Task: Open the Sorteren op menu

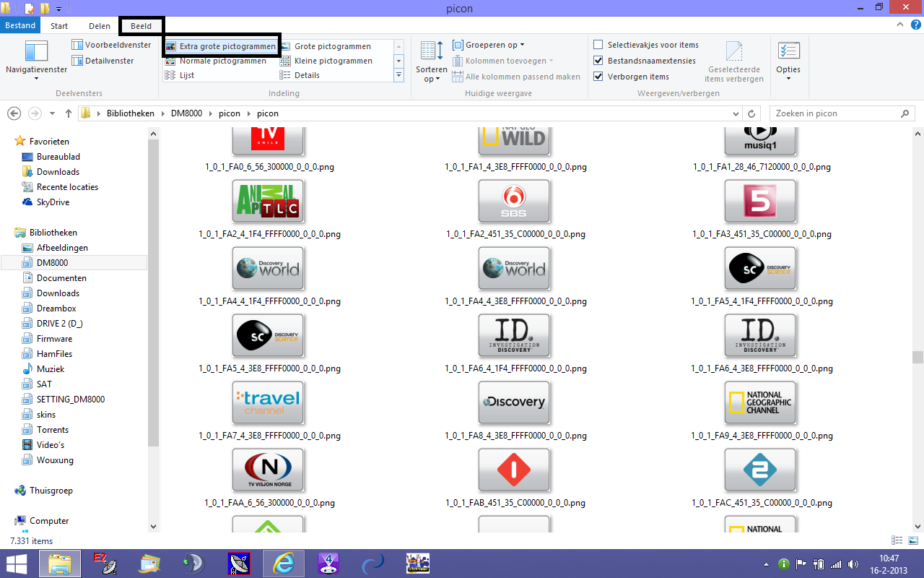Action: [x=431, y=62]
